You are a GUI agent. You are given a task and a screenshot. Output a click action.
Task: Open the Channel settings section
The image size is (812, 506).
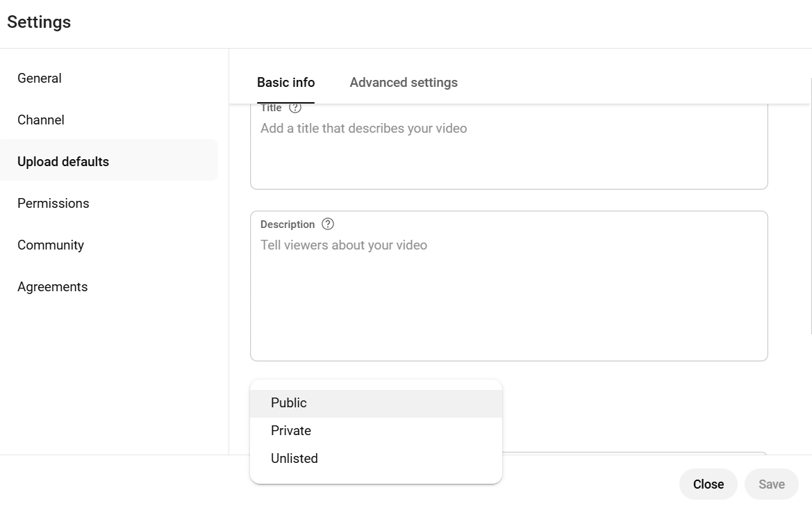(x=40, y=120)
